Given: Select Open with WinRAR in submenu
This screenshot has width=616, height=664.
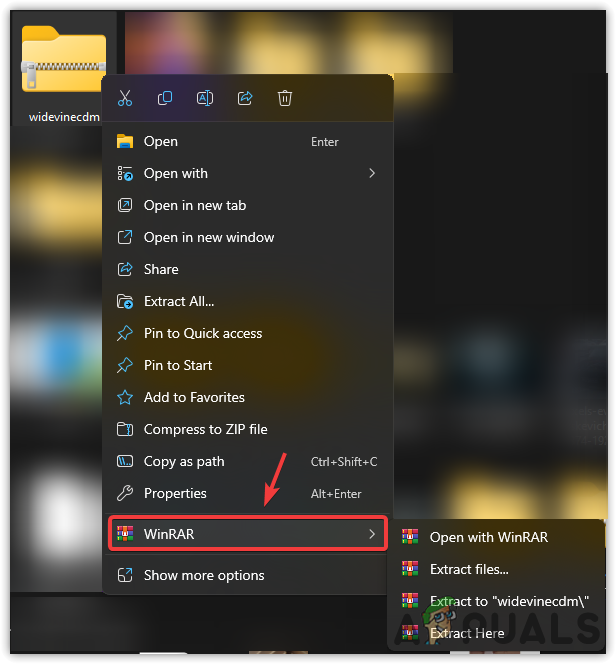Looking at the screenshot, I should tap(496, 537).
